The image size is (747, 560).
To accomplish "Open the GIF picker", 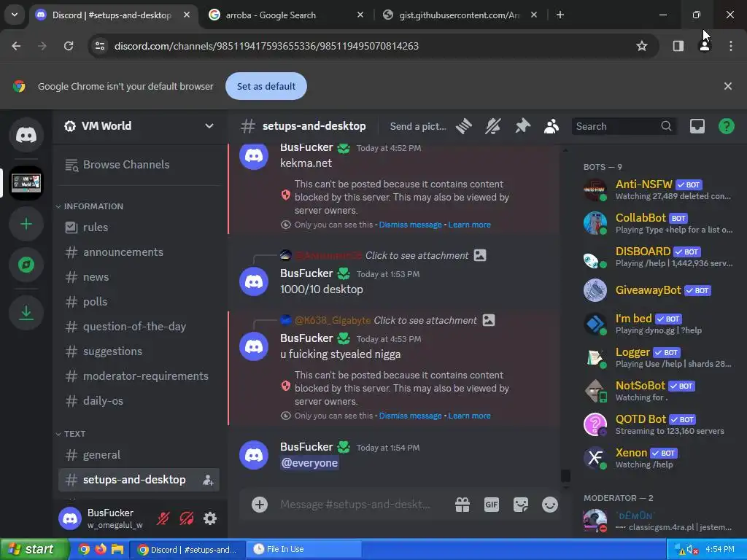I will tap(491, 505).
